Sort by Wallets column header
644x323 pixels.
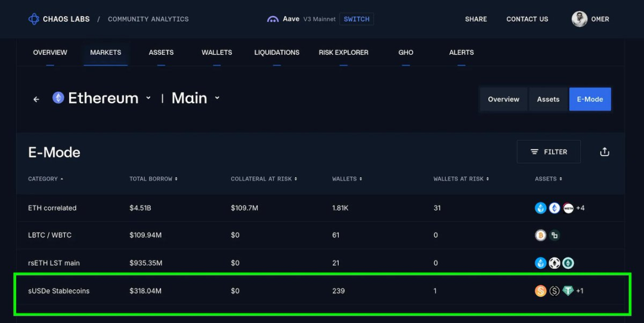(x=347, y=179)
